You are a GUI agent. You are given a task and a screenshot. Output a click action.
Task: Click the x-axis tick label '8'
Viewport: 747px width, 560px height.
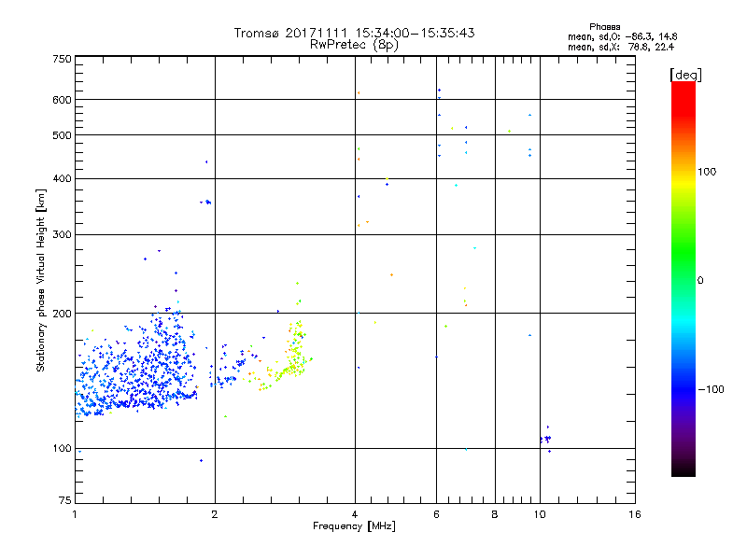pos(495,514)
